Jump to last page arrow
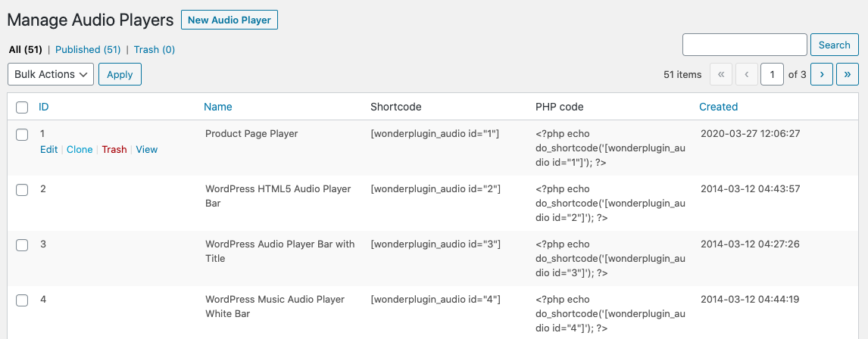 pos(847,74)
